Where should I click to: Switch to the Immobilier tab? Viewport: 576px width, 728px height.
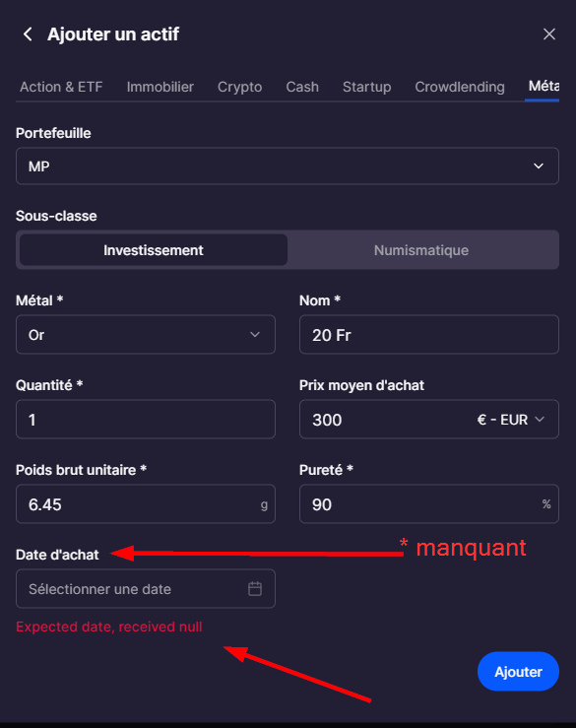click(160, 87)
